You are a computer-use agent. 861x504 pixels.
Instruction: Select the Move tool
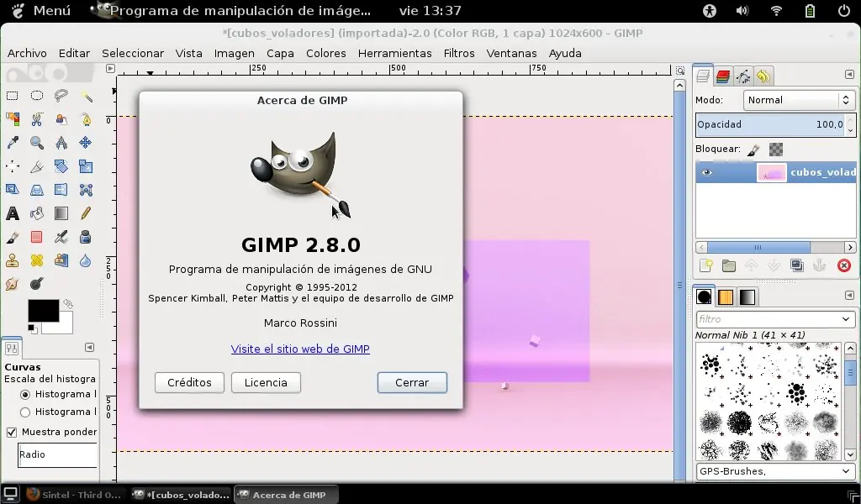pos(86,143)
